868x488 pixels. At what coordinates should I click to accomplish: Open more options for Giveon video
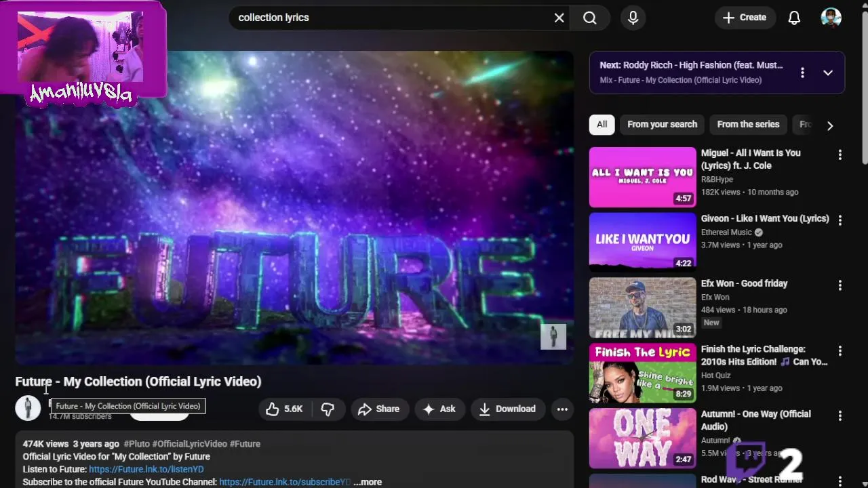point(840,220)
